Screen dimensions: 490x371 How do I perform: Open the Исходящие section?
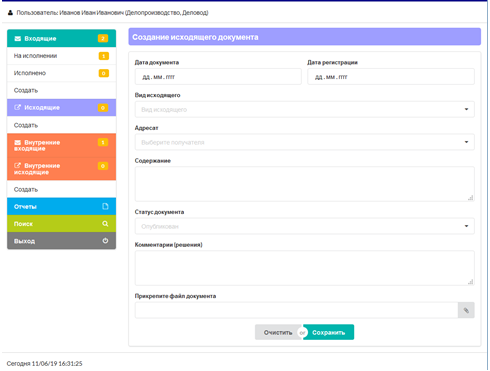(x=62, y=107)
